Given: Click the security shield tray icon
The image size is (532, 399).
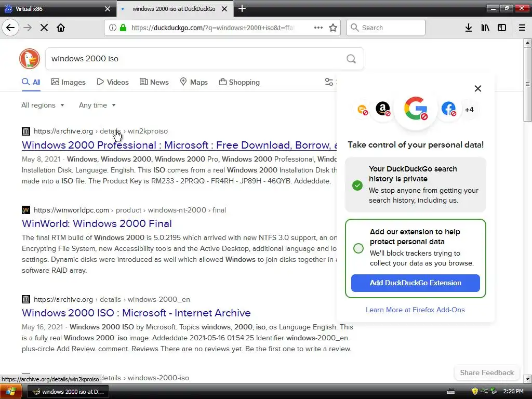Looking at the screenshot, I should [475, 391].
